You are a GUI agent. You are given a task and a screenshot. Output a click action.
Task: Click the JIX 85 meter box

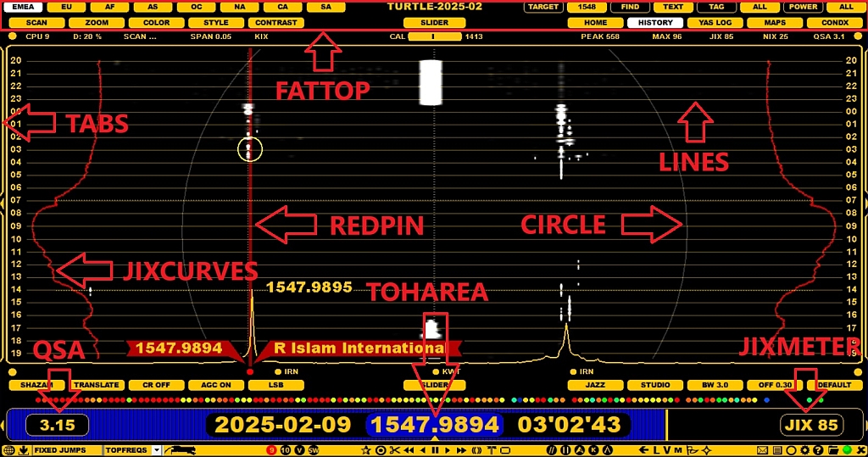[811, 425]
